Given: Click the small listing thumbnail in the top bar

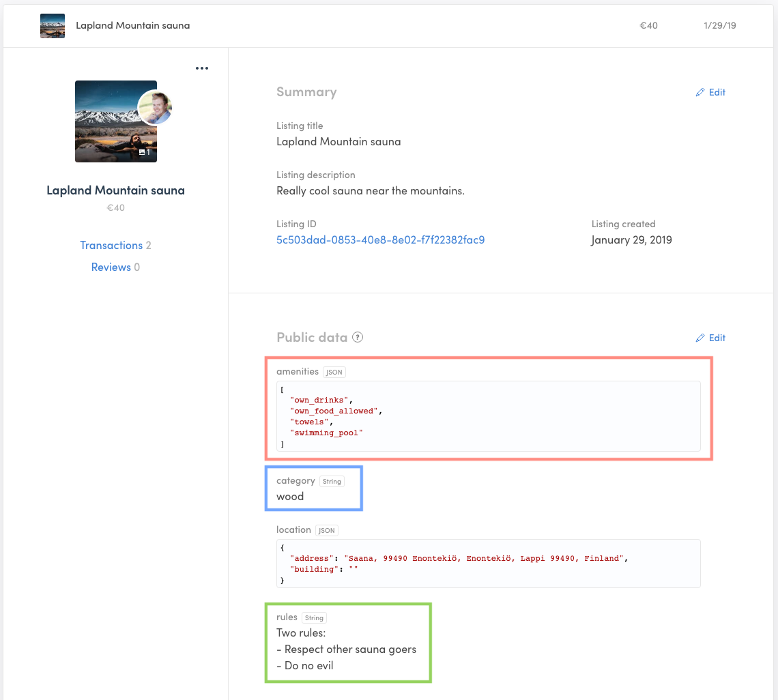Looking at the screenshot, I should point(53,25).
